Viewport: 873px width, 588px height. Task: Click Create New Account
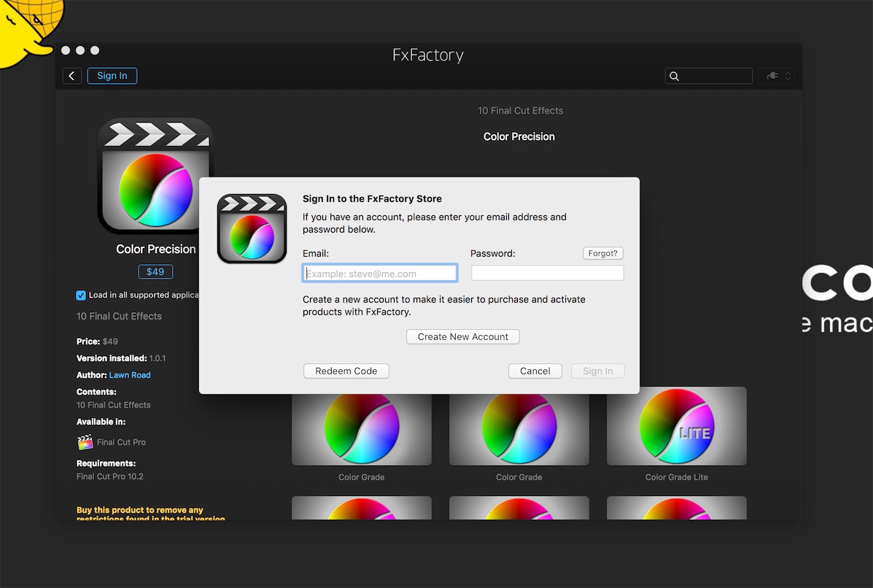[462, 337]
